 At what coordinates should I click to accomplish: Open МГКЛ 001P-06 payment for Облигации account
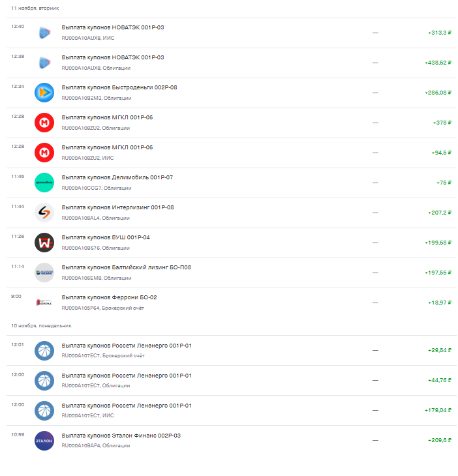coord(232,123)
